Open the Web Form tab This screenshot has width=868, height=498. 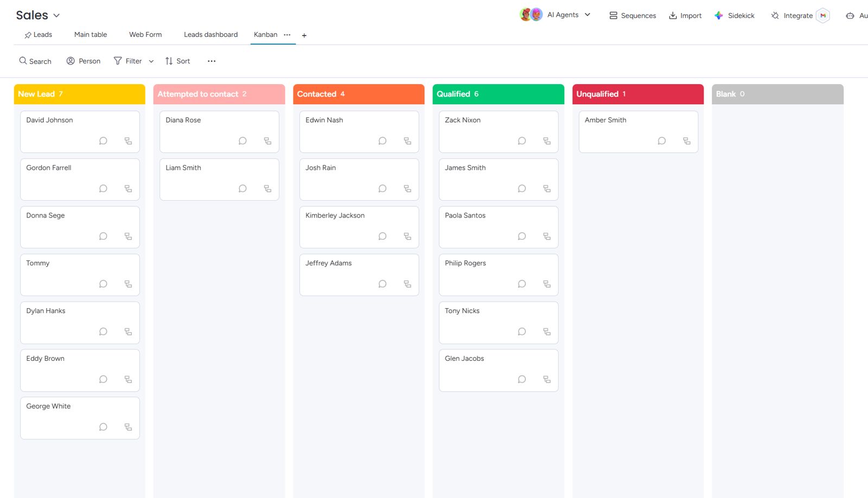[x=145, y=35]
